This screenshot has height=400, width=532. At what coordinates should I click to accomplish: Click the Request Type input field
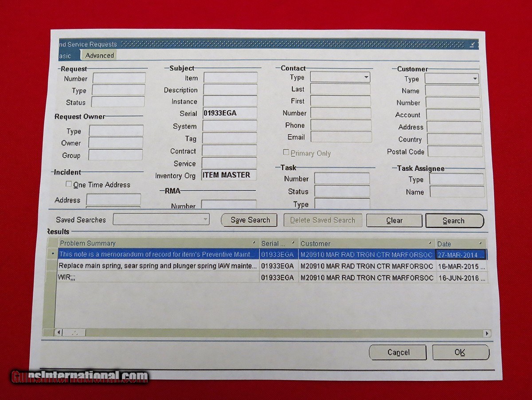pos(118,90)
